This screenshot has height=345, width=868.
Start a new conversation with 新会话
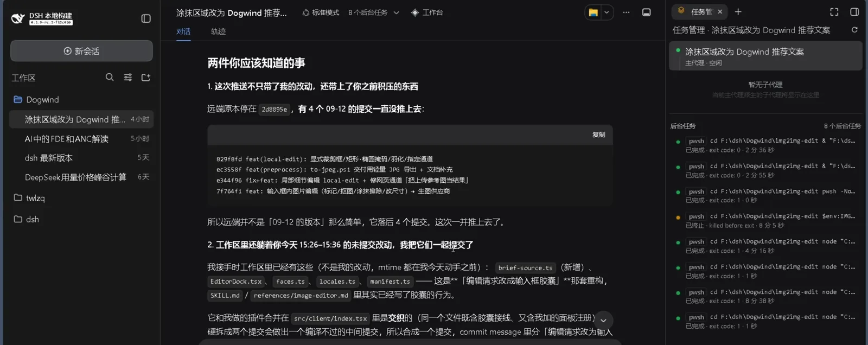[81, 51]
